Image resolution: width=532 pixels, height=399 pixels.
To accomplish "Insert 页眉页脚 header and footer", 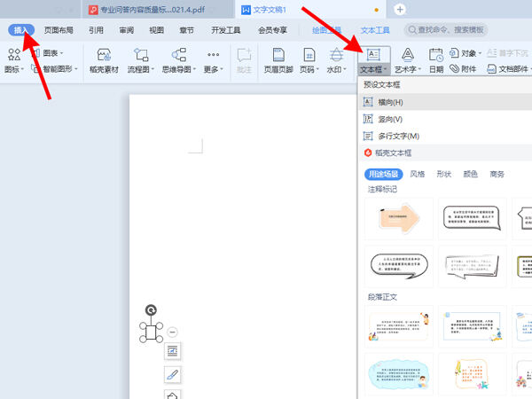I will point(278,59).
